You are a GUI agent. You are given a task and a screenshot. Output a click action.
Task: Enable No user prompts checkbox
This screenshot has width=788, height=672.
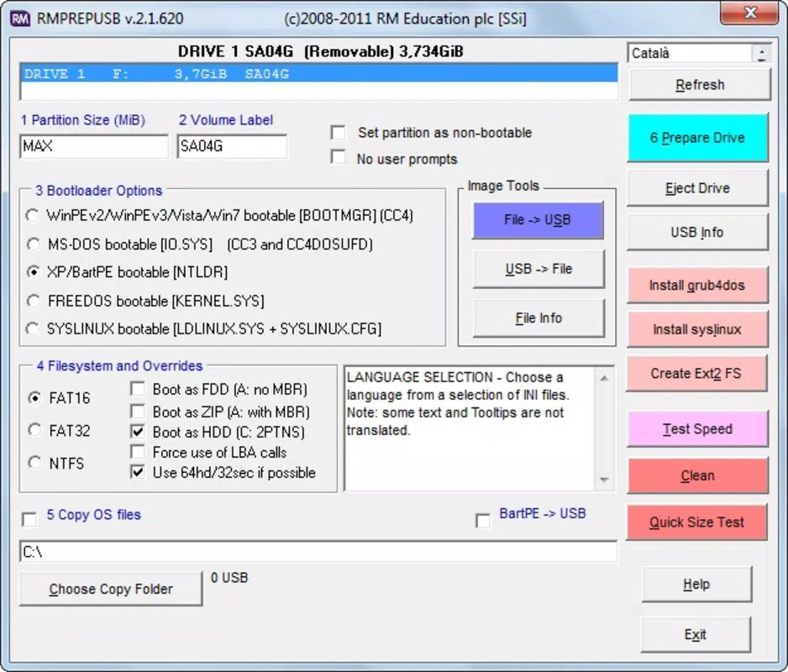coord(339,157)
